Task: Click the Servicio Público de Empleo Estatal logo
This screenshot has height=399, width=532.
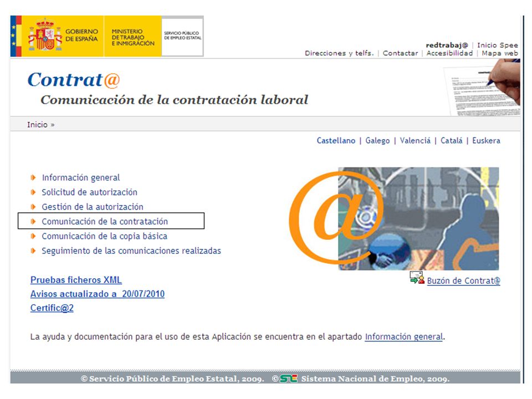Action: pos(182,36)
